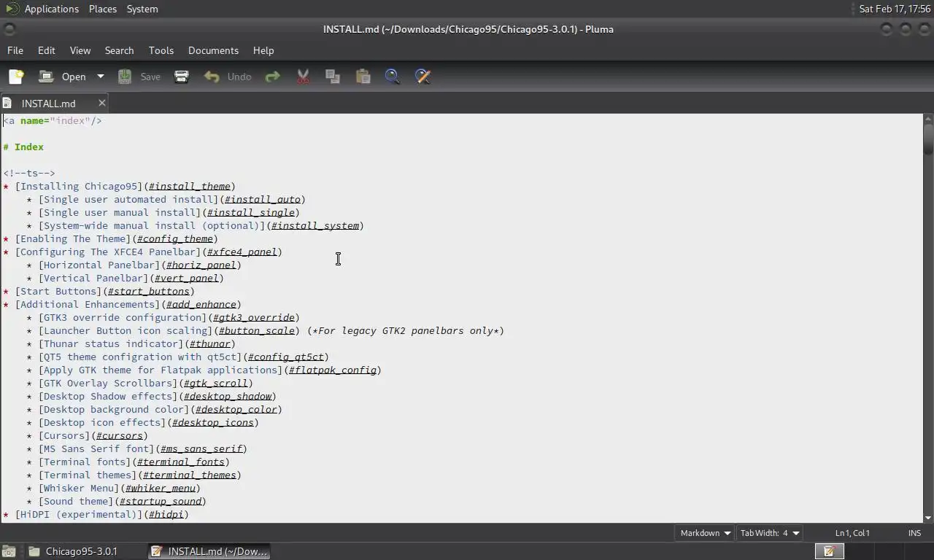934x560 pixels.
Task: Close the INSTALL.md tab
Action: [101, 103]
